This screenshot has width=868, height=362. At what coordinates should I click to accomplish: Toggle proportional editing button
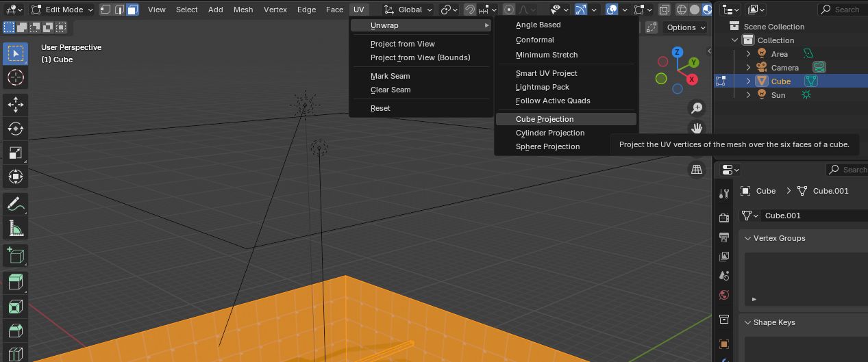pyautogui.click(x=509, y=10)
